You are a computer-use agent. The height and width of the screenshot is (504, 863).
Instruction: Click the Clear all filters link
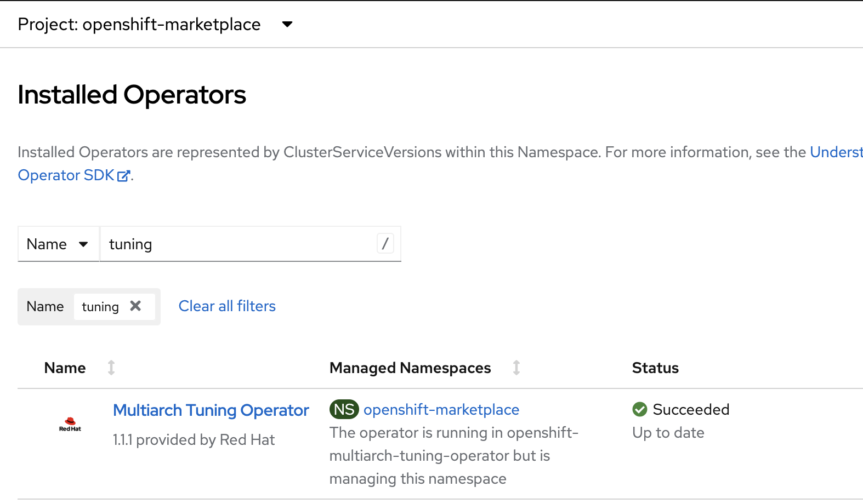(227, 306)
